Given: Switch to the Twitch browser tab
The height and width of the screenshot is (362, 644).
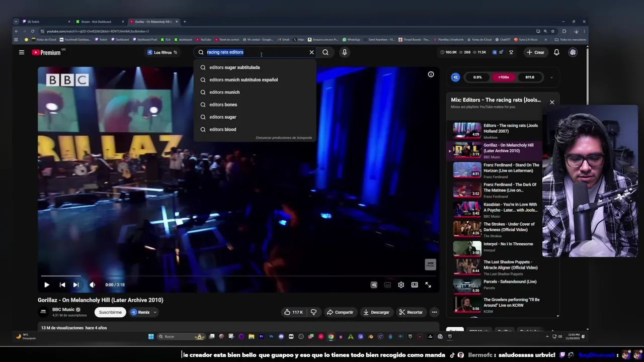Looking at the screenshot, I should (46, 22).
